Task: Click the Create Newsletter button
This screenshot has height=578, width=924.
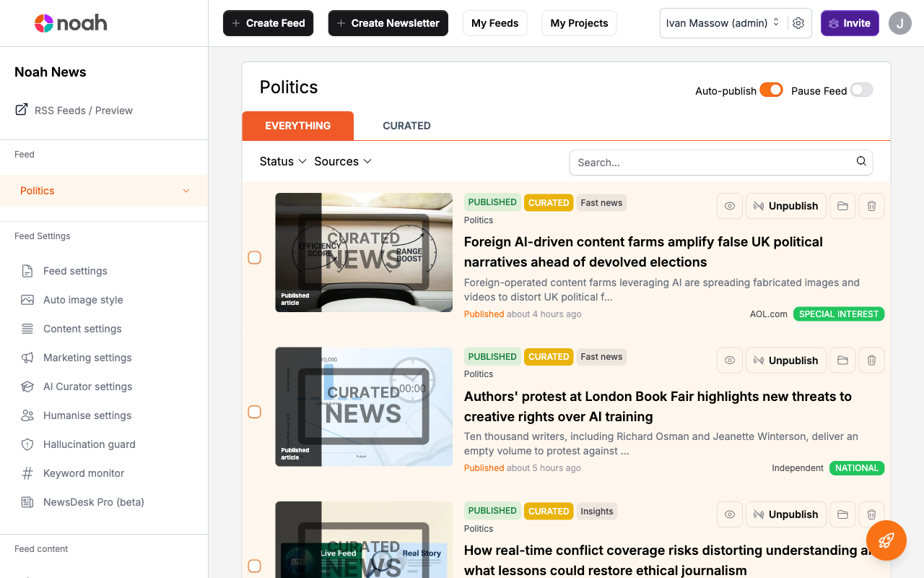Action: point(388,22)
